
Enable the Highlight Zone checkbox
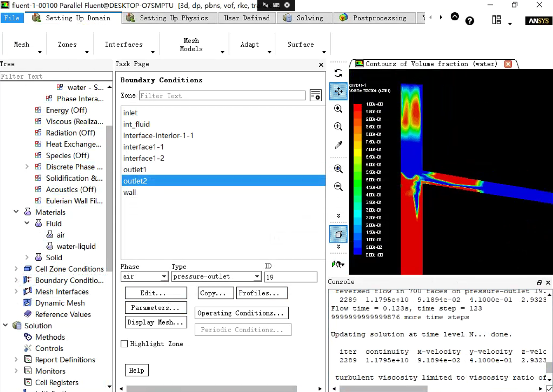coord(124,344)
